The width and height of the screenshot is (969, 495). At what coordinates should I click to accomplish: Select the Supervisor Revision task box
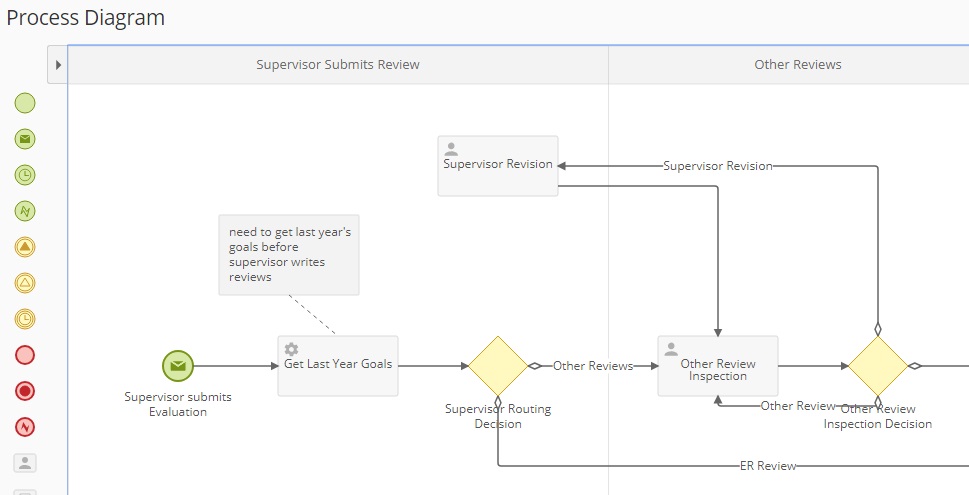pos(498,166)
